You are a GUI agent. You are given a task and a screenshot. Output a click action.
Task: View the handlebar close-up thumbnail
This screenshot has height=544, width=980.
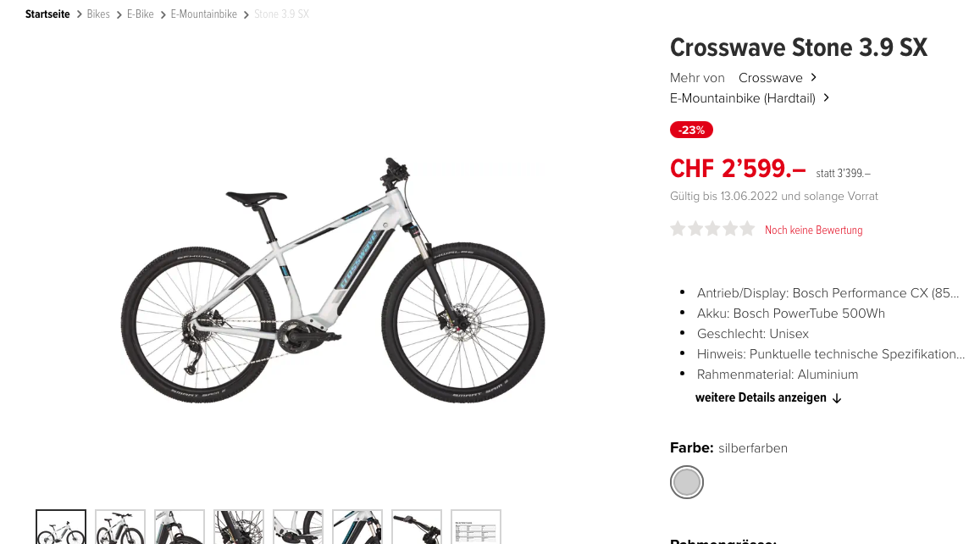[417, 527]
